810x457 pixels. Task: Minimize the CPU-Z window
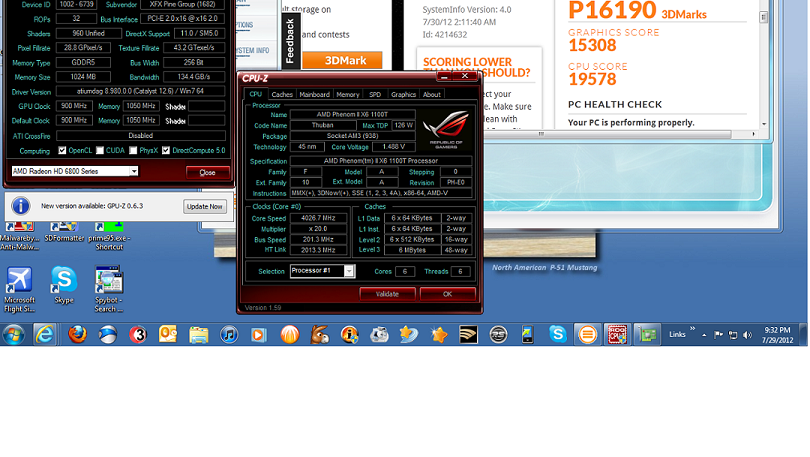click(444, 76)
